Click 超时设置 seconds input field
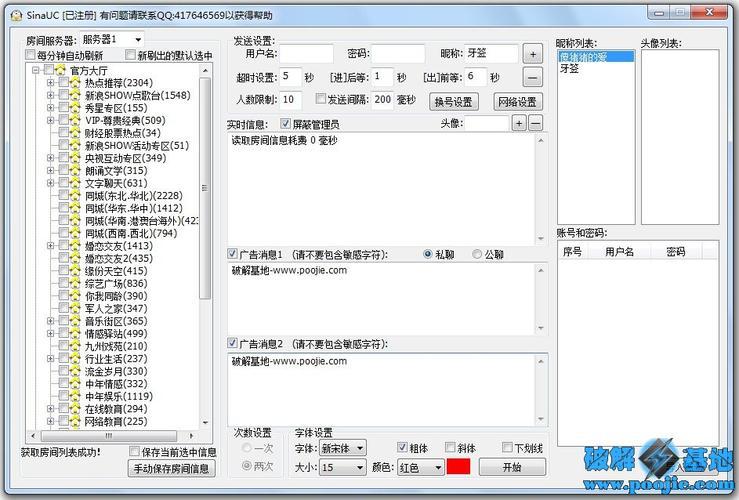 [x=290, y=77]
